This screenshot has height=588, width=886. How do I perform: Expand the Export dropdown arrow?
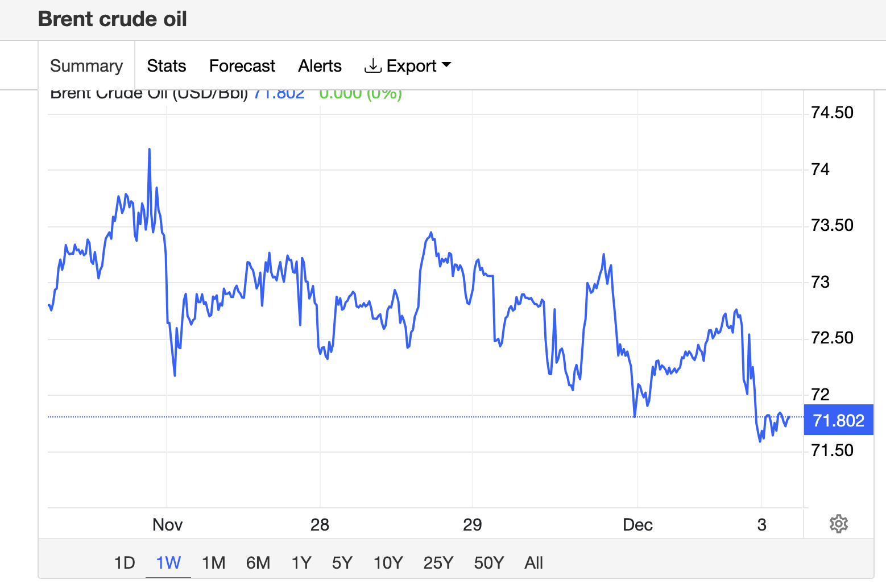tap(446, 65)
